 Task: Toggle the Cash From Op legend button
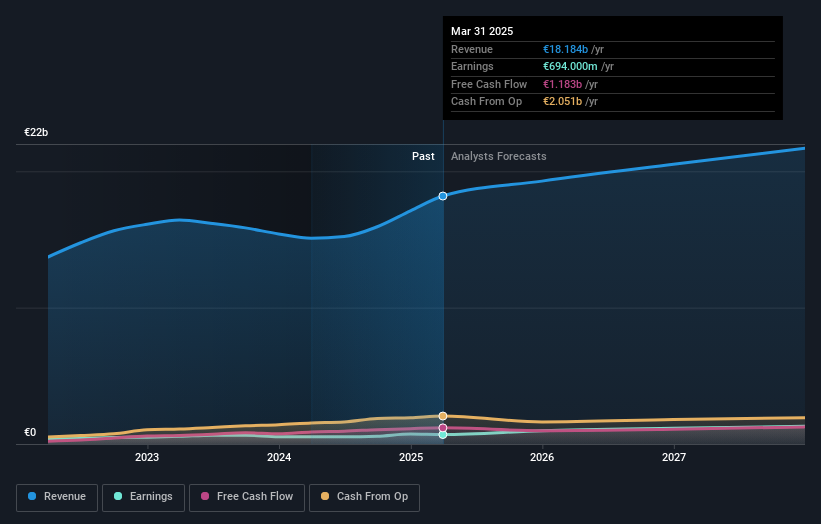364,497
